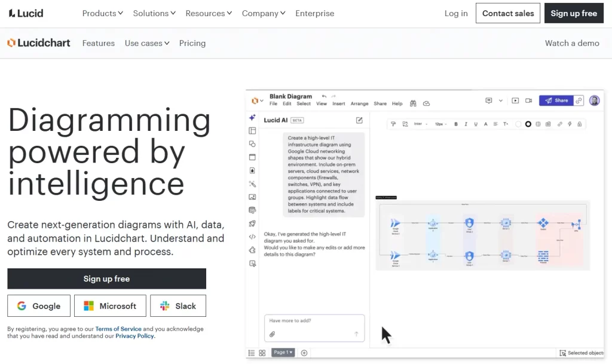612x364 pixels.
Task: Click the line style grid toolbar icon
Action: (x=538, y=124)
